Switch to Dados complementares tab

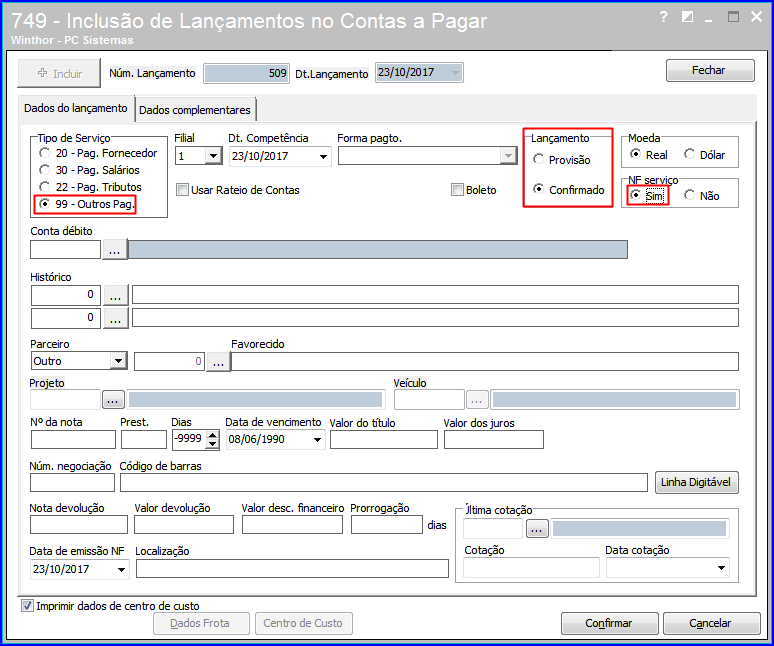point(195,110)
